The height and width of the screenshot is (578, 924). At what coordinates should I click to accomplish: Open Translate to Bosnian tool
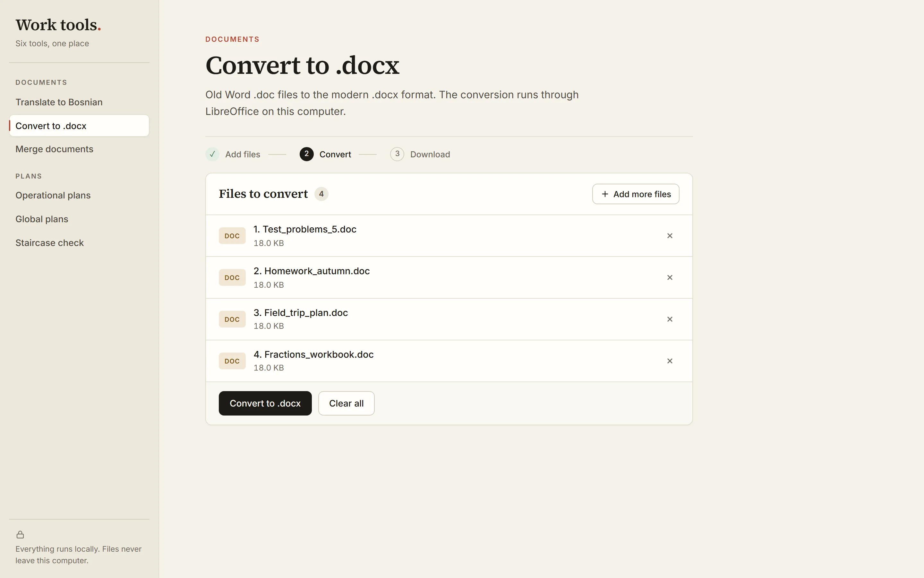tap(79, 102)
